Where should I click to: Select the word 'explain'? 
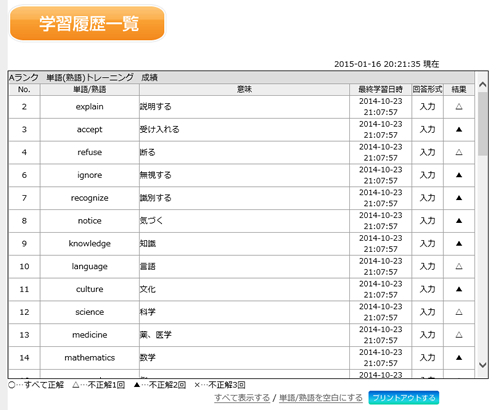[x=90, y=107]
